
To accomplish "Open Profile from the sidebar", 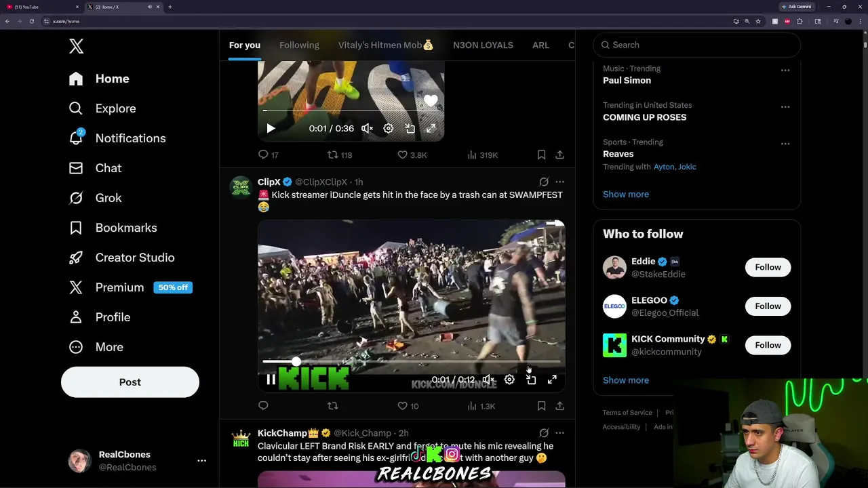I will point(99,317).
